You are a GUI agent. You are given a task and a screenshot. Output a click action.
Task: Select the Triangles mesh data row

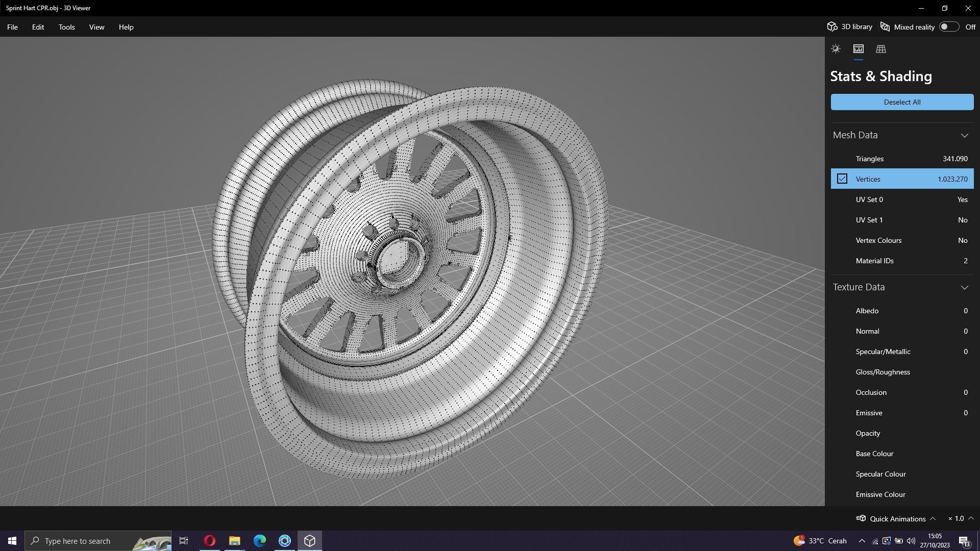click(x=902, y=159)
